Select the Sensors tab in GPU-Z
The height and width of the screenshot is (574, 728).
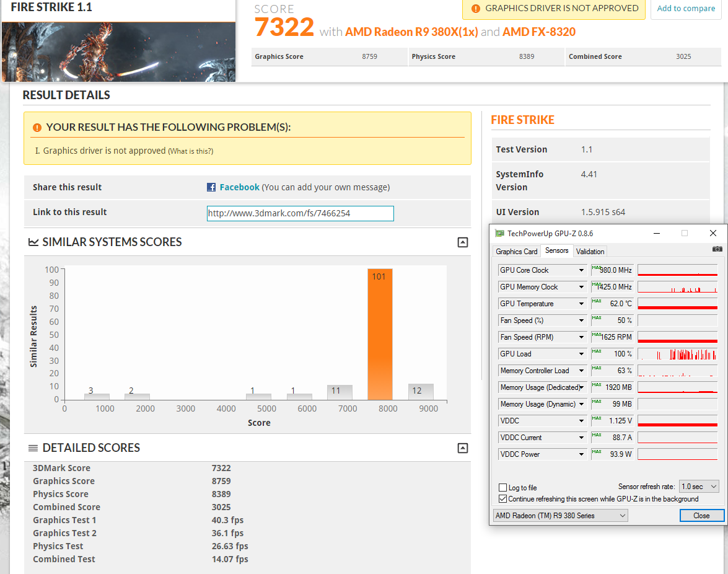pos(556,250)
